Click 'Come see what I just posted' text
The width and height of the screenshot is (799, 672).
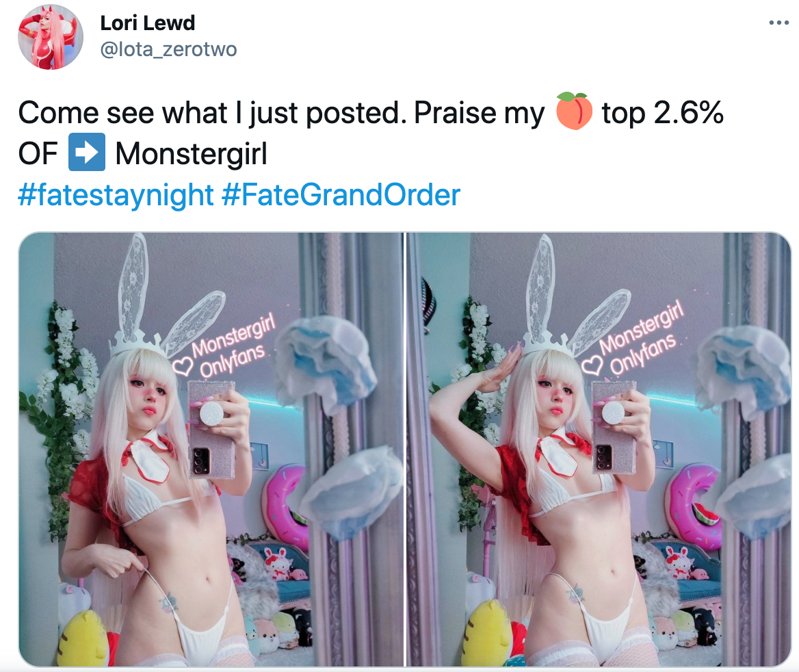pyautogui.click(x=209, y=113)
